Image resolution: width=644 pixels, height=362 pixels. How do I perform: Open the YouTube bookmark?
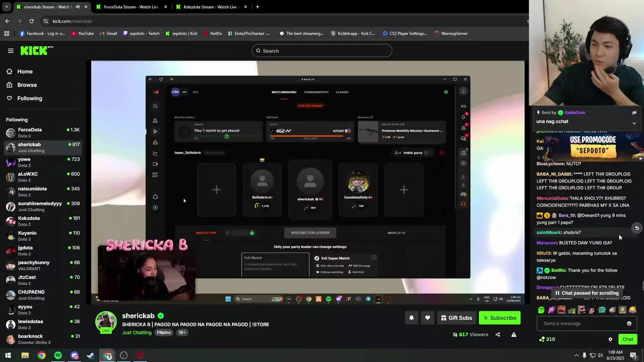(83, 34)
